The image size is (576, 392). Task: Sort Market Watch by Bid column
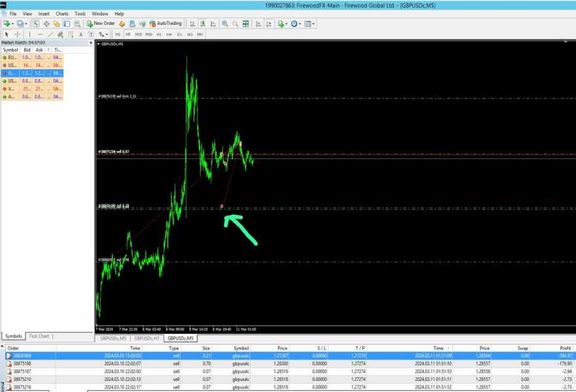coord(27,50)
